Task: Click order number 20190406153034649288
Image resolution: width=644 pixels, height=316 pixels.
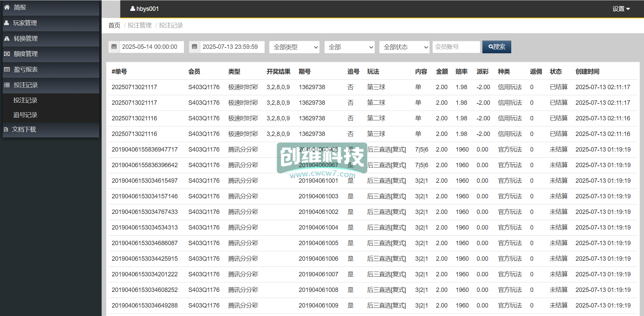Action: coord(145,305)
